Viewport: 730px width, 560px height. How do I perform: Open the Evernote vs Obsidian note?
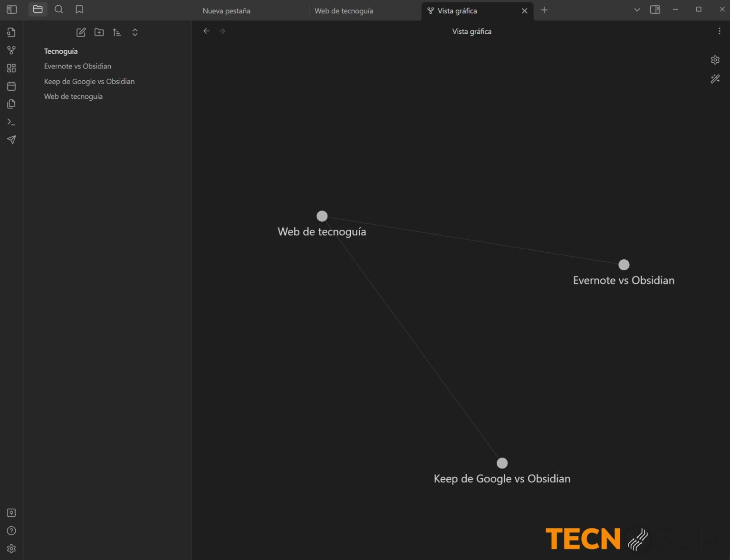tap(77, 66)
